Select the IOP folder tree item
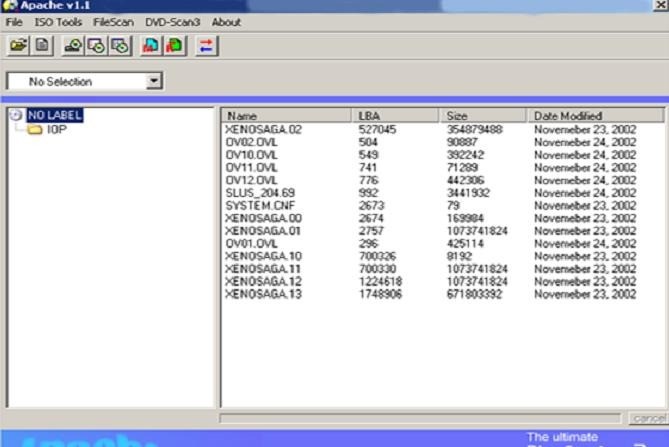The height and width of the screenshot is (447, 669). point(57,129)
